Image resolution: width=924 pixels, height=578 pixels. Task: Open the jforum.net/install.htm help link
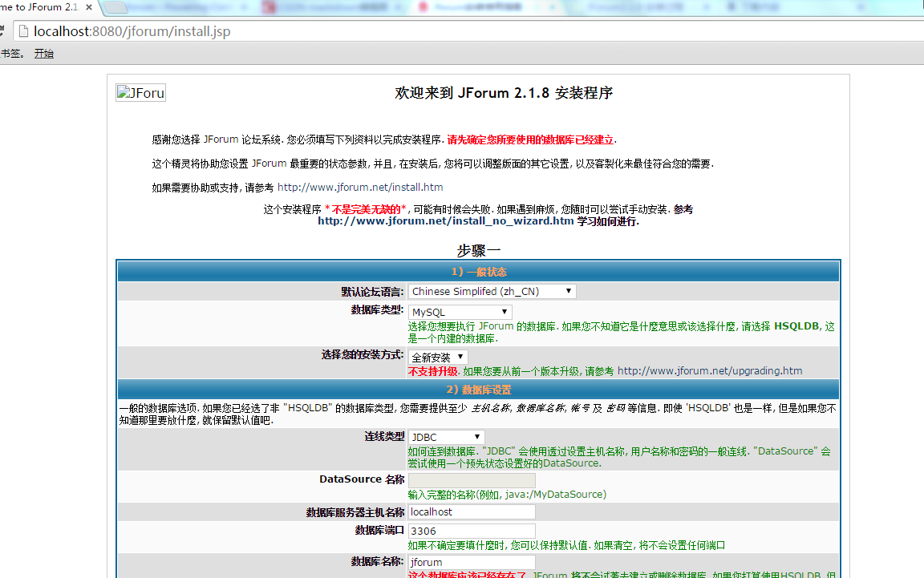[x=360, y=188]
